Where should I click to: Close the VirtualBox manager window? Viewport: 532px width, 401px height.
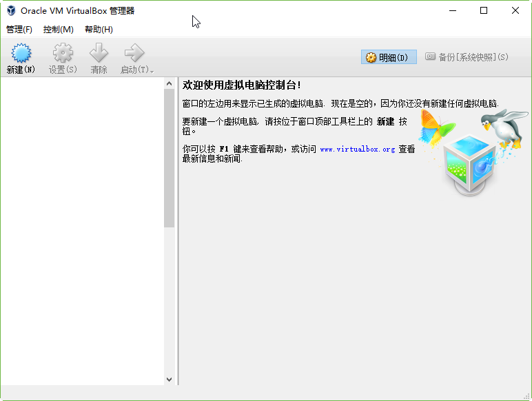(x=515, y=10)
